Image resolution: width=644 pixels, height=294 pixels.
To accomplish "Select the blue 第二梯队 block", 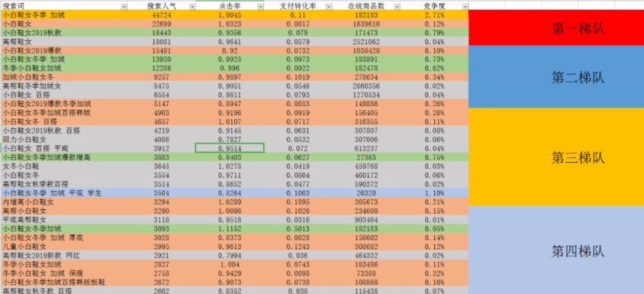I will [556, 77].
